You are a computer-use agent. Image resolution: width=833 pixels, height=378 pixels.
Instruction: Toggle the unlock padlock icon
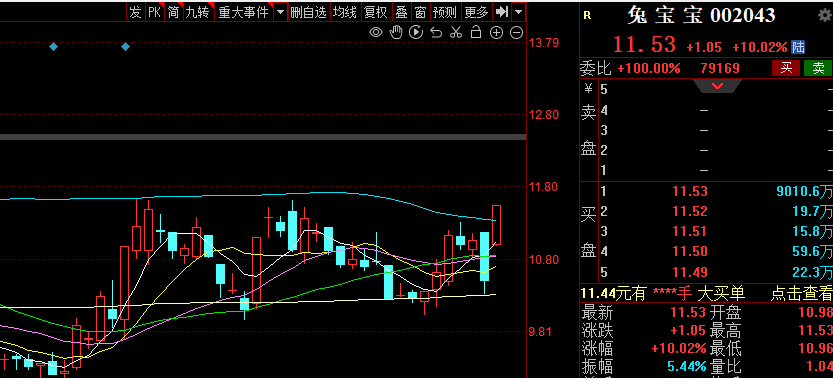tap(476, 32)
